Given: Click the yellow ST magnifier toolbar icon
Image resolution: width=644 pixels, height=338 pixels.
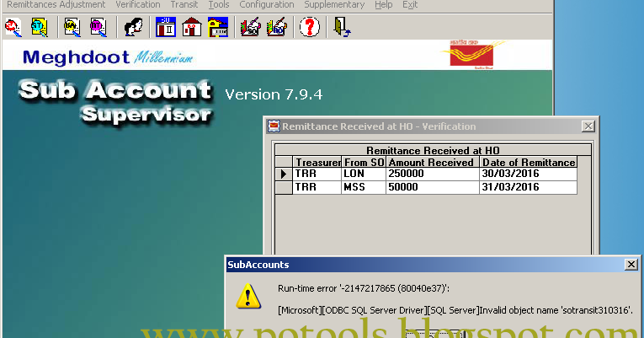Looking at the screenshot, I should coord(39,27).
